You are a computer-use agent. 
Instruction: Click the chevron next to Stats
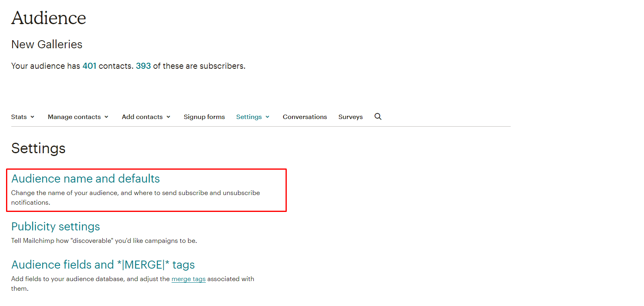[x=32, y=117]
